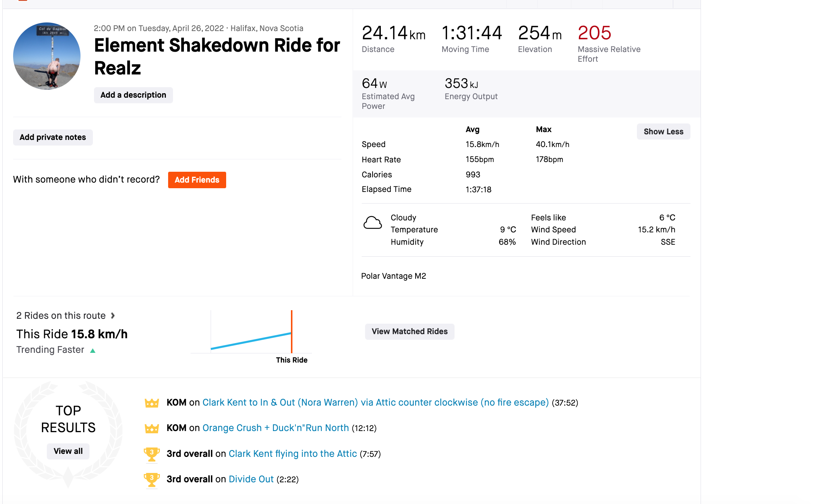Click View all under Top Results

click(x=68, y=451)
